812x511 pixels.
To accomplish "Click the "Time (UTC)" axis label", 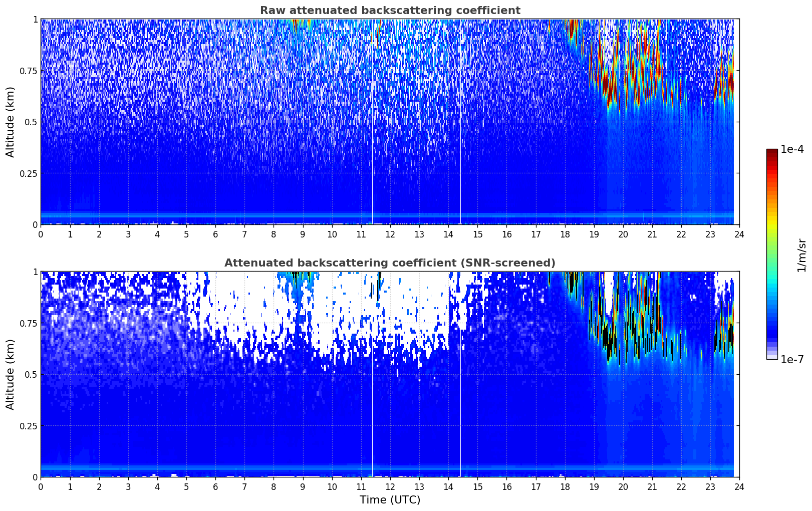I will tap(390, 499).
